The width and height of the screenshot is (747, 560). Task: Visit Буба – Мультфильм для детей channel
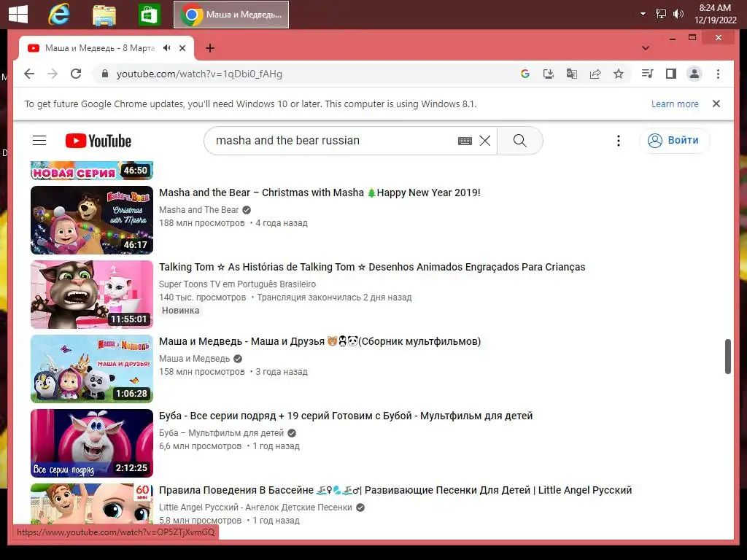pos(221,433)
